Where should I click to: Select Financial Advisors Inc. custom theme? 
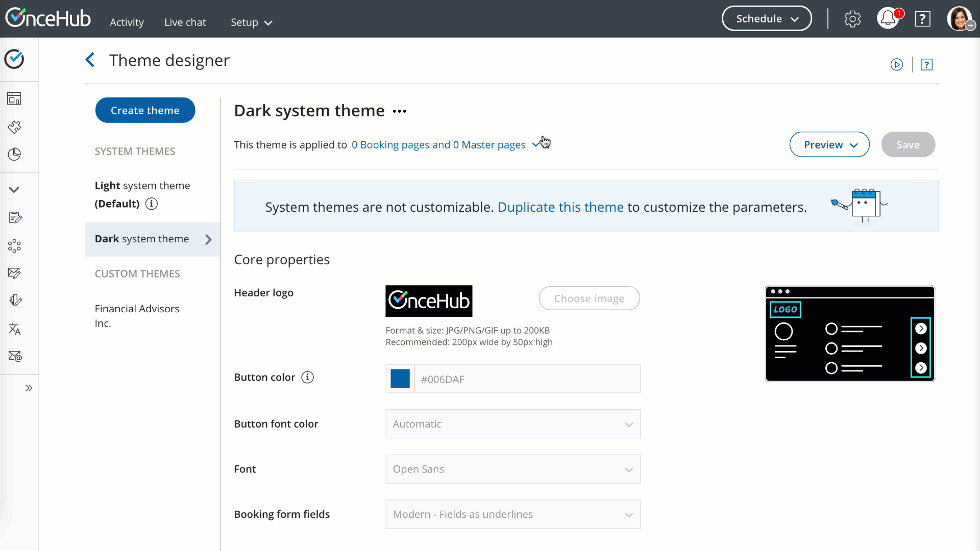click(x=137, y=316)
